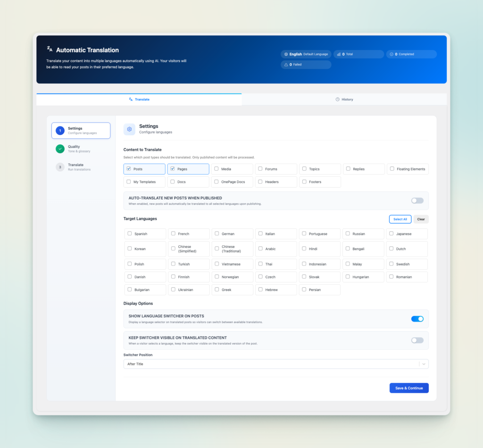Screen dimensions: 483x448
Task: Click the bar chart icon in Total badge
Action: click(339, 54)
